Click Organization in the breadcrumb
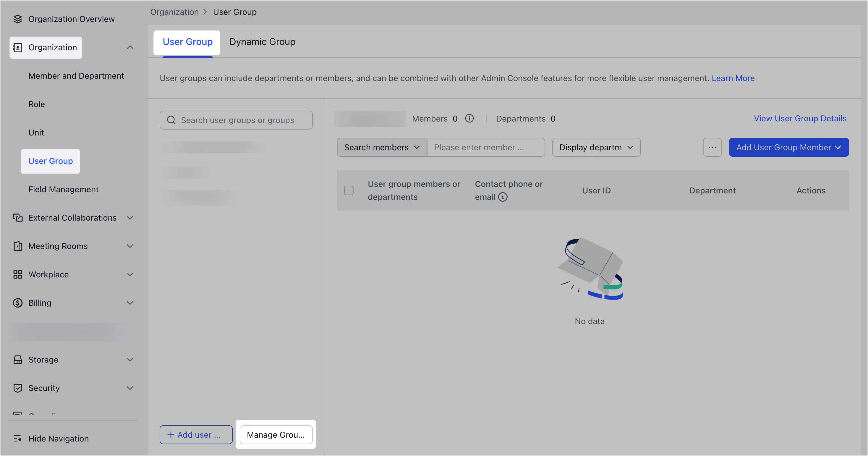868x456 pixels. 174,12
